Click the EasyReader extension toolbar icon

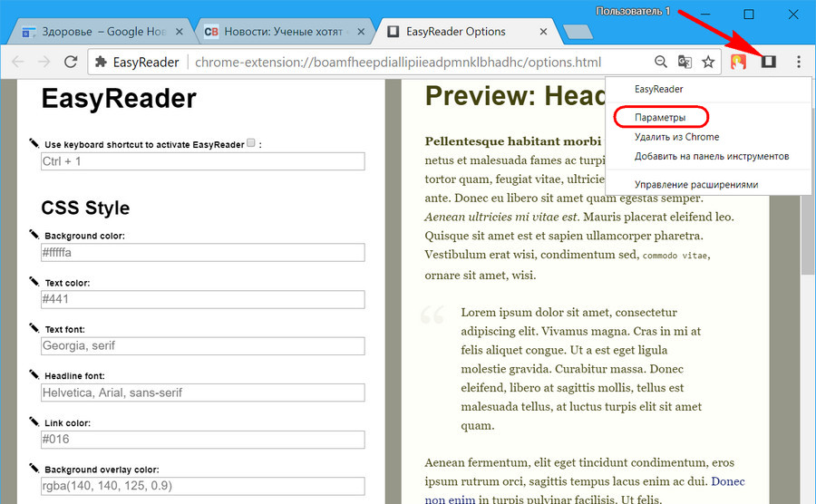coord(769,62)
